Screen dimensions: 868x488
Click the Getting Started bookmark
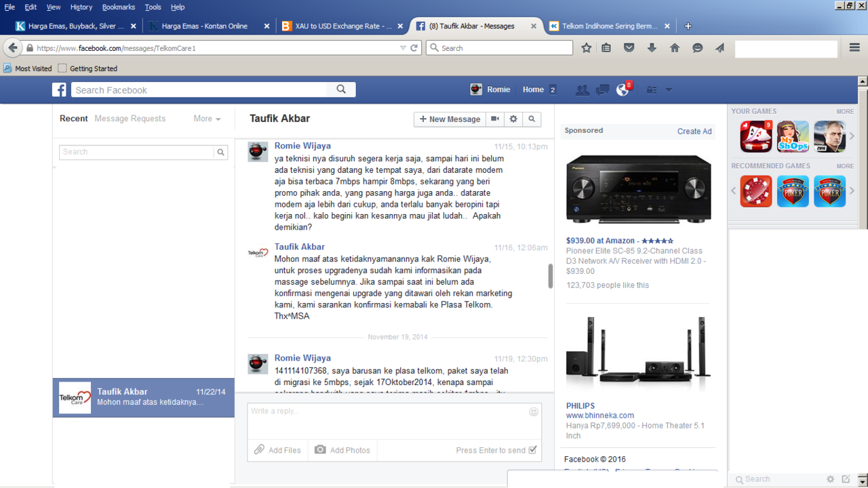click(x=87, y=68)
